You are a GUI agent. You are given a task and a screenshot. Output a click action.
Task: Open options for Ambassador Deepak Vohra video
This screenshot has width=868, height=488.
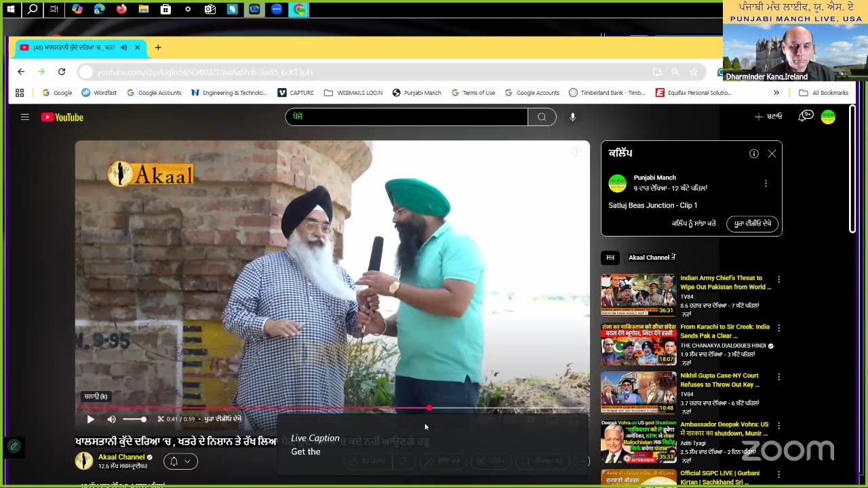pos(778,426)
